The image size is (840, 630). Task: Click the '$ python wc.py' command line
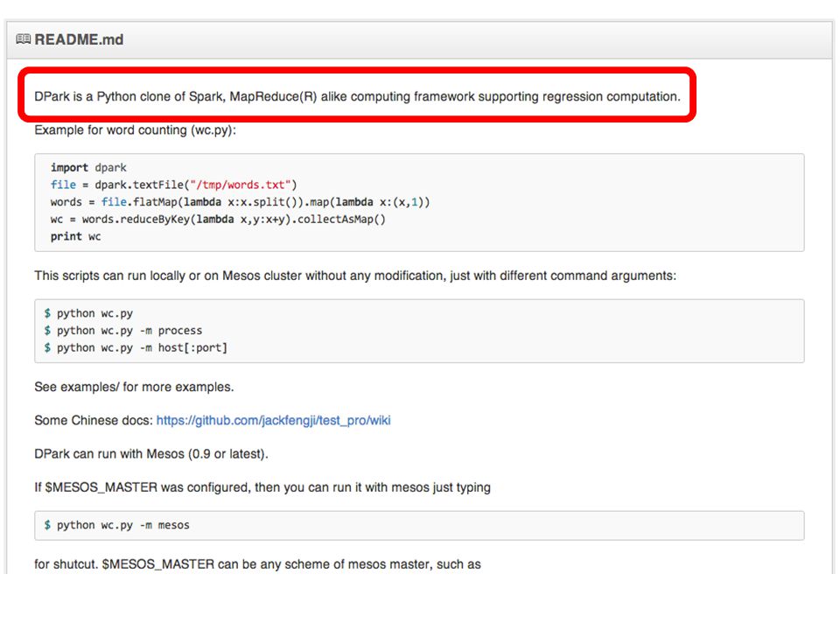coord(88,313)
